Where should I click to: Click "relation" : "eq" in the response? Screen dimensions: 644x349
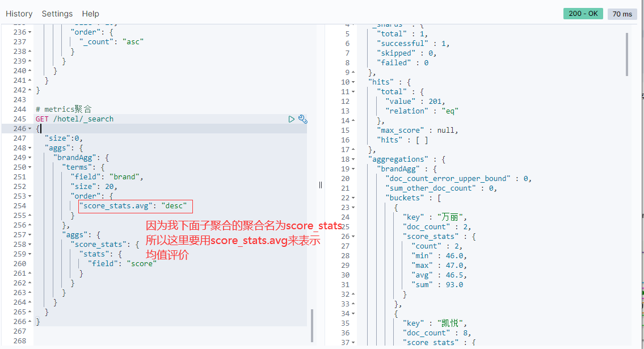pyautogui.click(x=422, y=111)
